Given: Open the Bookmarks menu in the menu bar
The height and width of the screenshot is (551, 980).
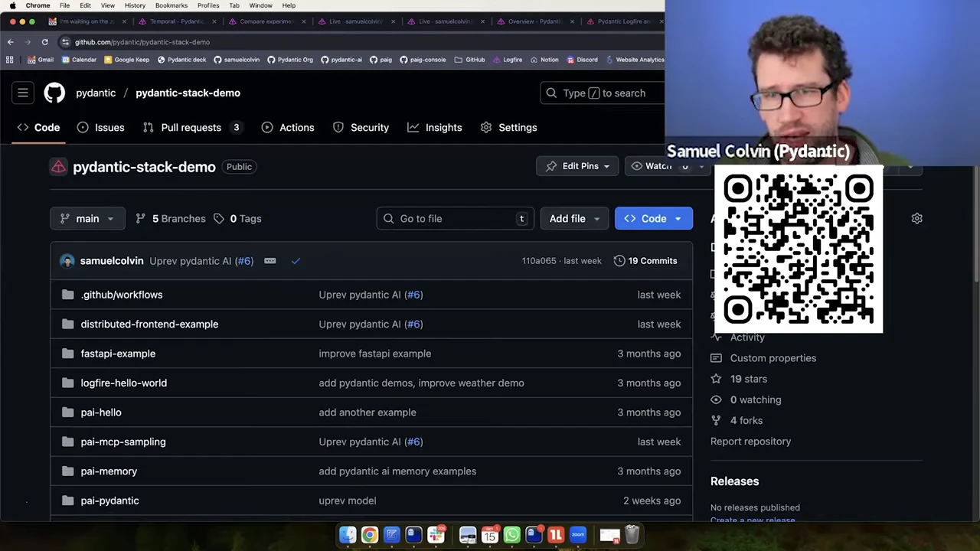Looking at the screenshot, I should 171,5.
